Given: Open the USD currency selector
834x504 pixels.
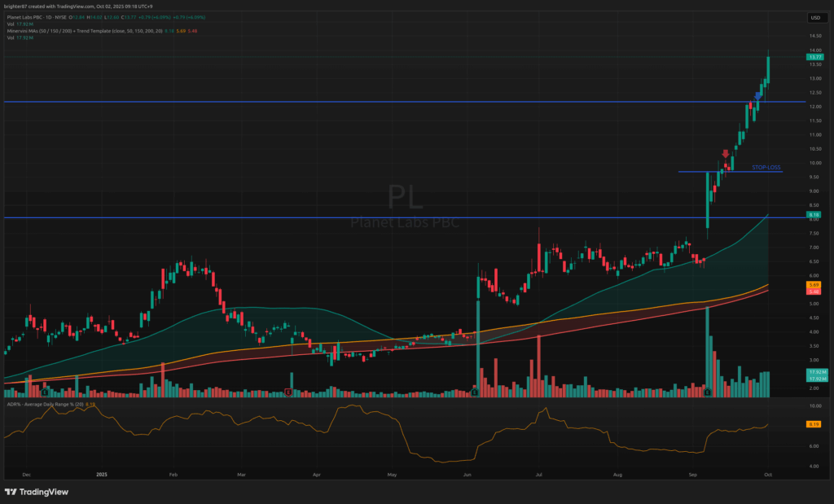Looking at the screenshot, I should (x=814, y=17).
